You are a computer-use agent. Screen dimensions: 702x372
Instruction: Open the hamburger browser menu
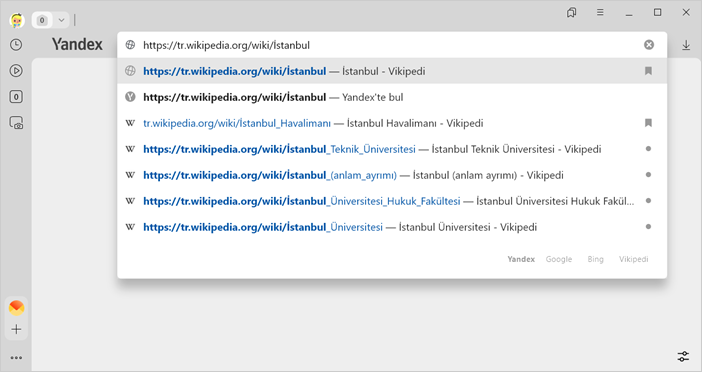(x=600, y=13)
